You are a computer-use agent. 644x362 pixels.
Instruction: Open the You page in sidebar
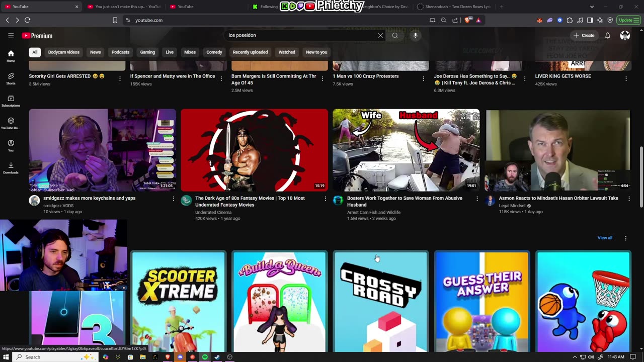(11, 145)
